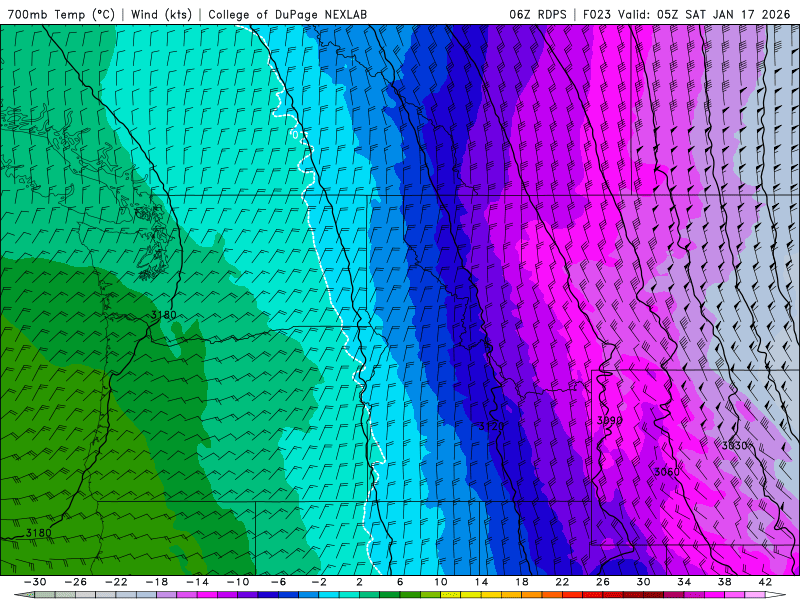
Task: Click the 18 value on the color scale
Action: [522, 582]
